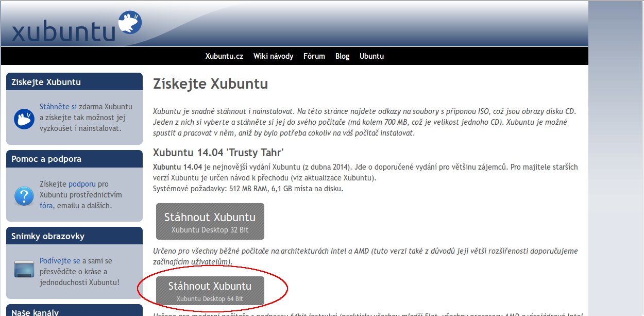Open the podporu support link
This screenshot has height=316, width=644.
click(82, 184)
